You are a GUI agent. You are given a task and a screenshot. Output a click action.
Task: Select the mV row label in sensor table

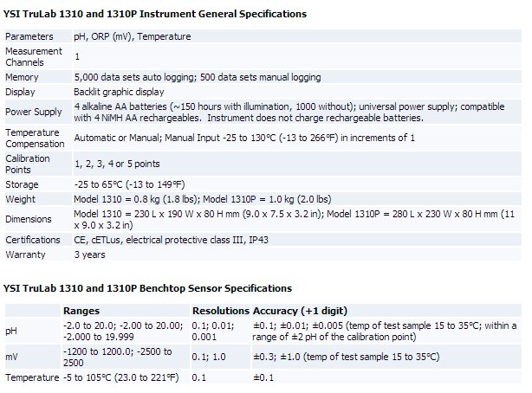(x=12, y=357)
